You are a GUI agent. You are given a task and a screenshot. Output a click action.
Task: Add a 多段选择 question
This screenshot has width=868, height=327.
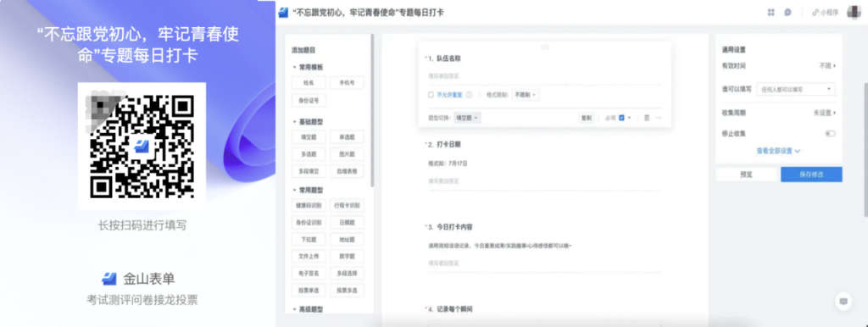pyautogui.click(x=347, y=274)
